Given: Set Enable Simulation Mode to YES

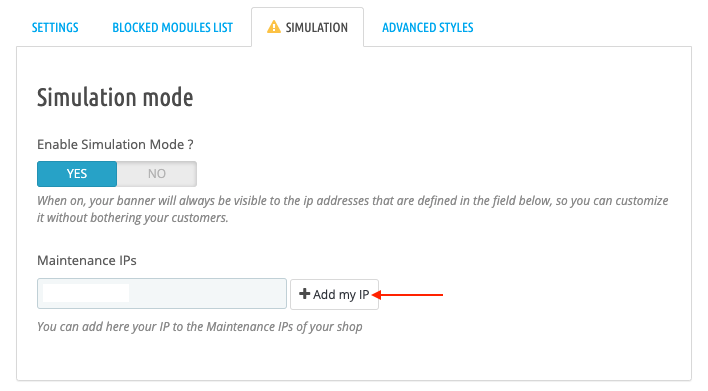Looking at the screenshot, I should 77,174.
